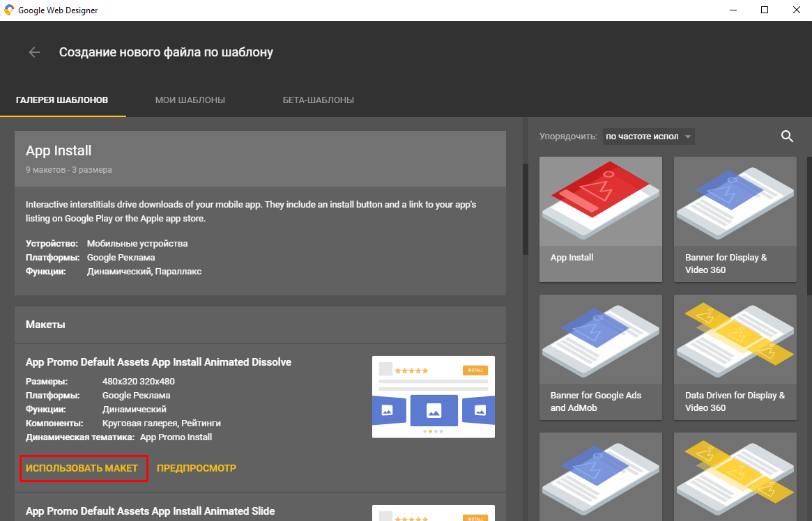Click 'Динамический, Параллакс' functions value

[x=144, y=271]
